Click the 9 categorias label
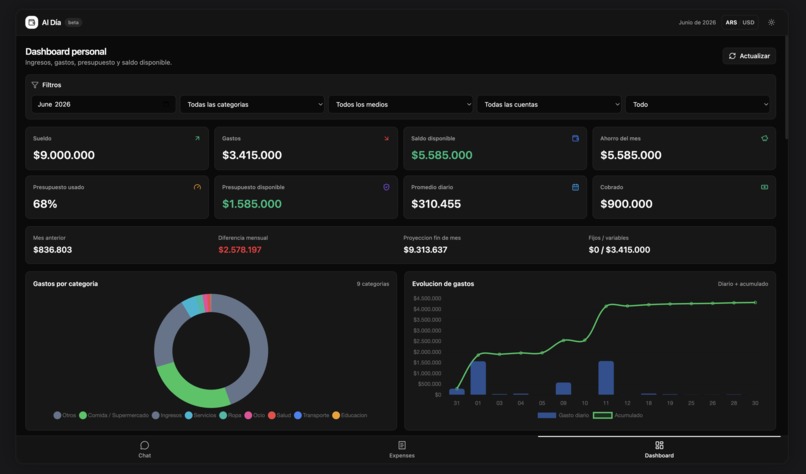Screen dimensions: 806x474 [373, 284]
